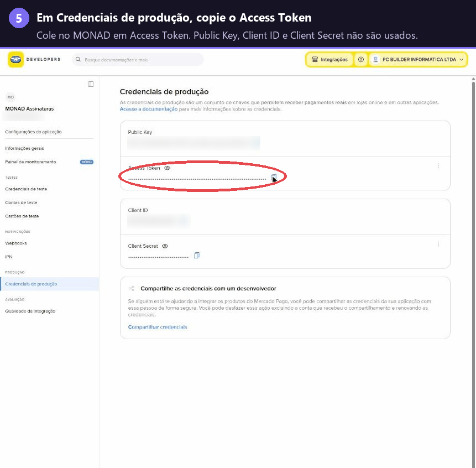Focus the documentation search field
476x468 pixels.
tap(138, 60)
